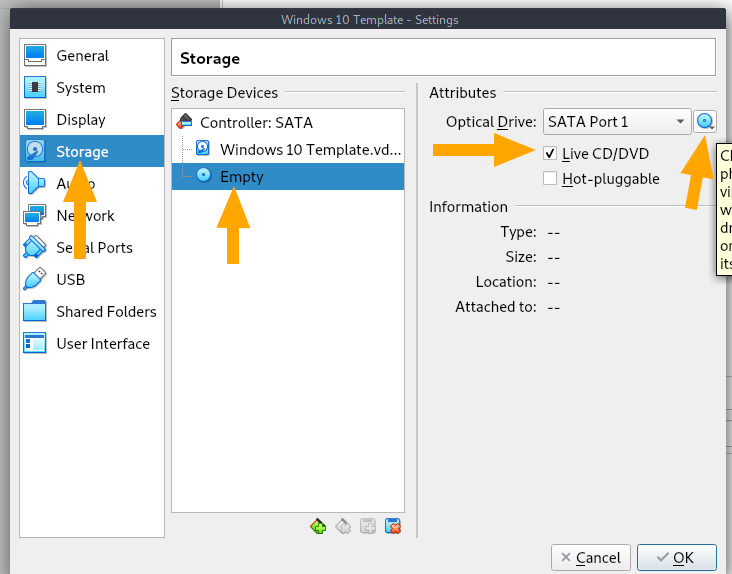Open the User Interface settings page
Screen dimensions: 732x574
[x=92, y=344]
